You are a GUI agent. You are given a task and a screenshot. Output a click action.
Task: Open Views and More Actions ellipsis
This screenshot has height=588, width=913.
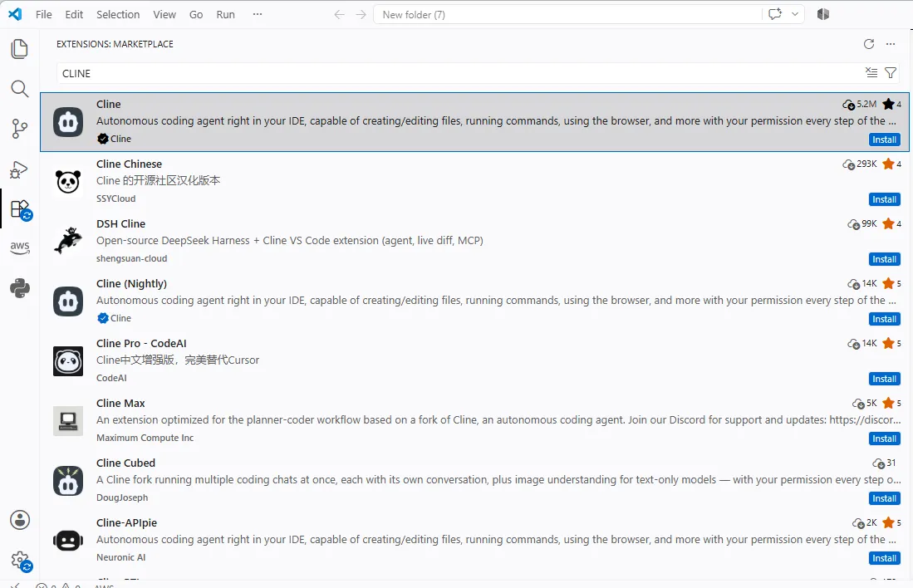tap(891, 44)
